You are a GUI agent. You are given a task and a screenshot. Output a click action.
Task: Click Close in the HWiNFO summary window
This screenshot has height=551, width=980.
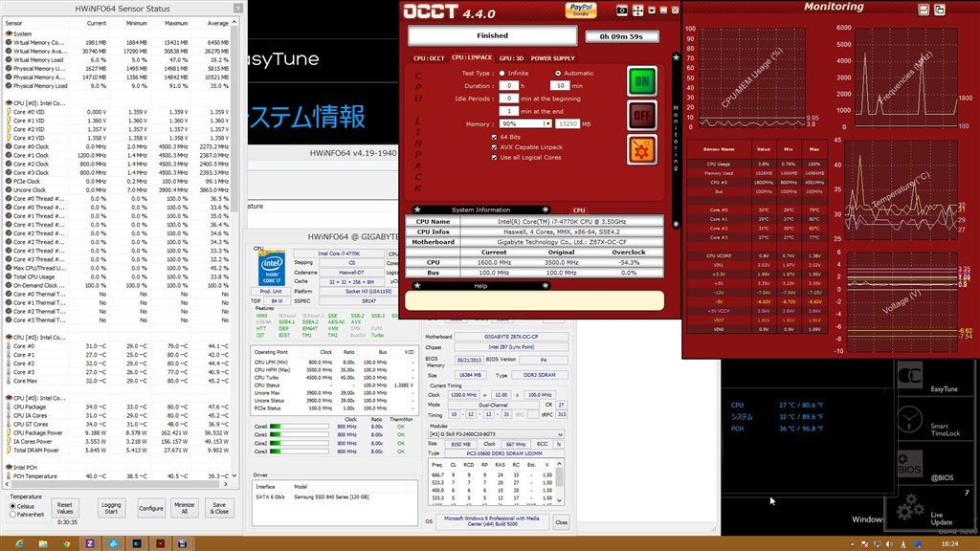pyautogui.click(x=561, y=522)
